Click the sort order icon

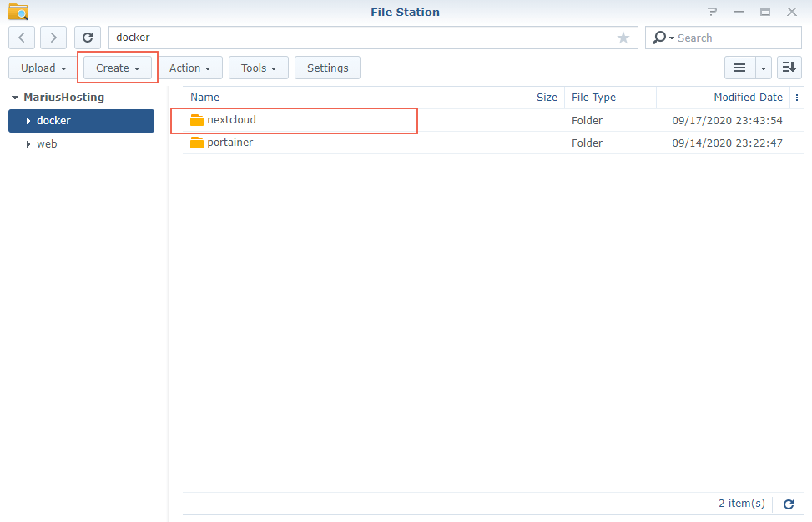(789, 68)
